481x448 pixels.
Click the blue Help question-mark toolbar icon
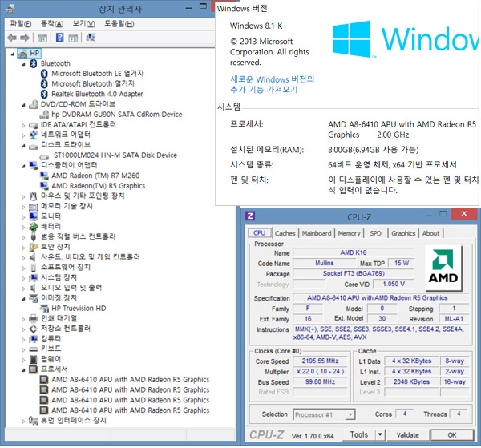tap(60, 38)
